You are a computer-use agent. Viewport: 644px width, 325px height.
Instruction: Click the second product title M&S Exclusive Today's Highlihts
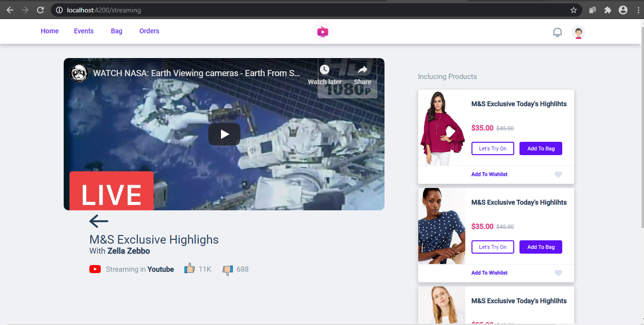pyautogui.click(x=519, y=202)
